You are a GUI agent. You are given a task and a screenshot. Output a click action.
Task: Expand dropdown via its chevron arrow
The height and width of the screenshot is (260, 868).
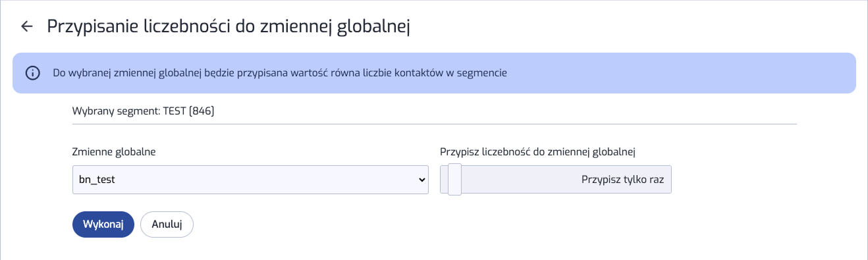click(422, 179)
